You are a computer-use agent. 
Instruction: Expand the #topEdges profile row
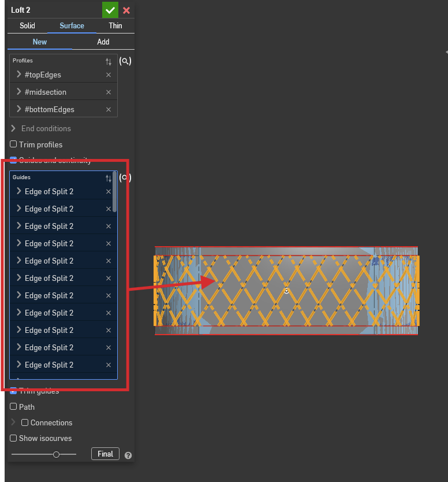[18, 74]
